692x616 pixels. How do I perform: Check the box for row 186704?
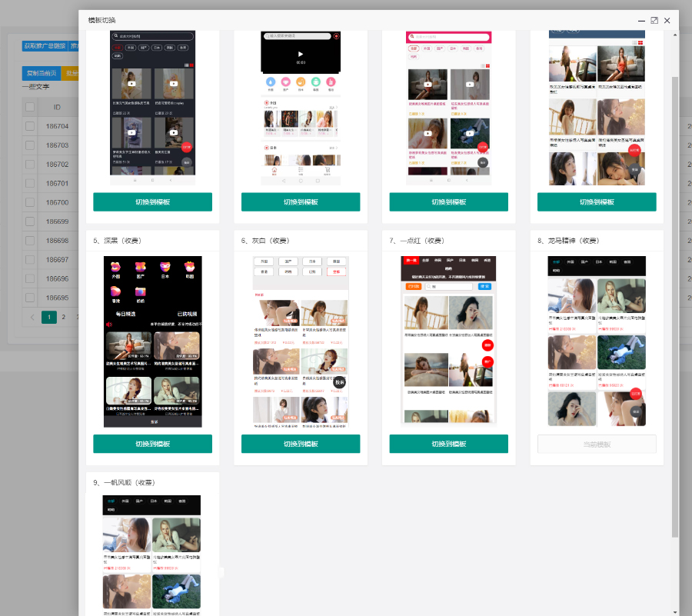click(30, 126)
